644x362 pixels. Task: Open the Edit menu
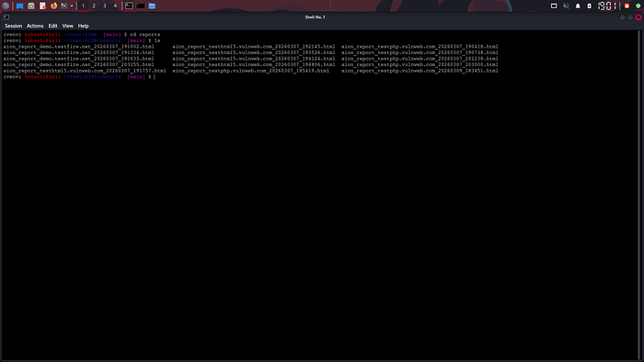click(52, 26)
